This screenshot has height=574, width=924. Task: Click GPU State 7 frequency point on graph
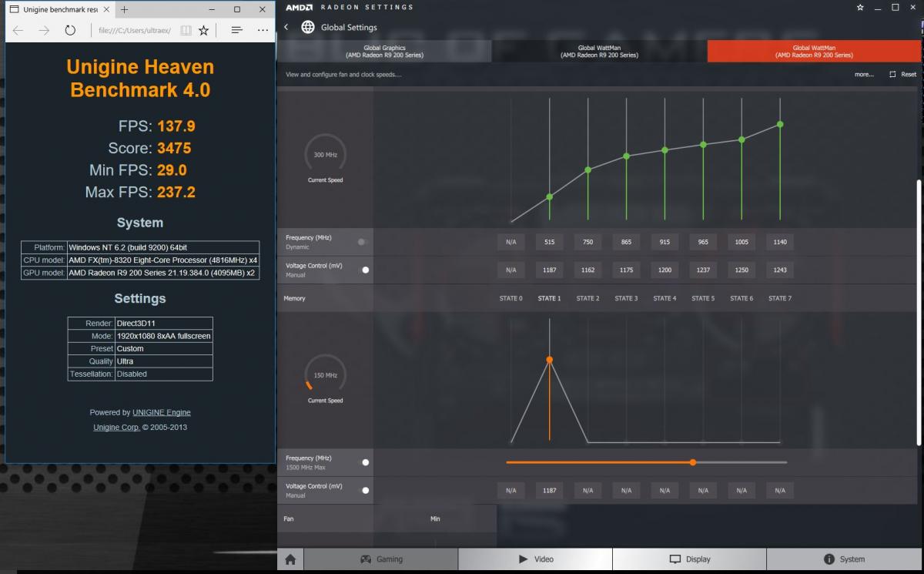coord(780,124)
